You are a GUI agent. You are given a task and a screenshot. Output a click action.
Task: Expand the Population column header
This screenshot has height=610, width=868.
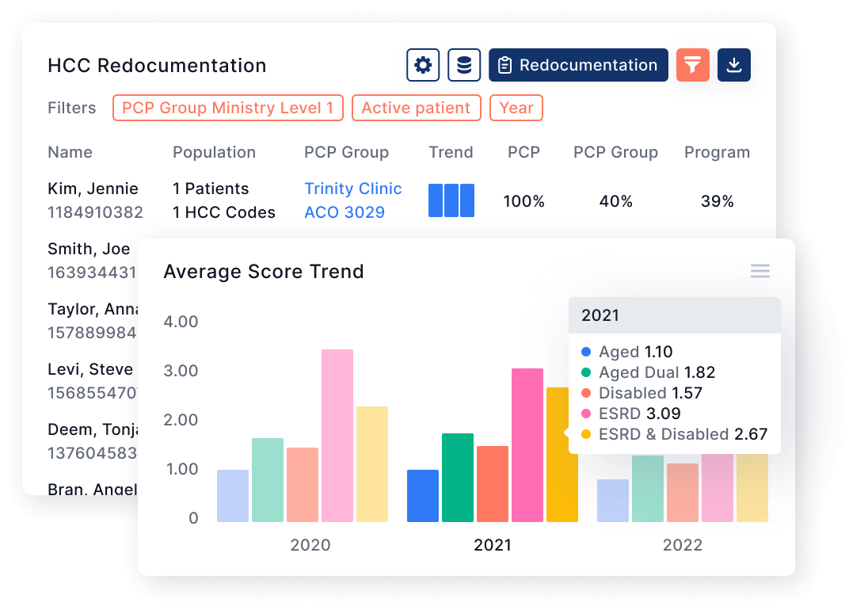point(214,152)
